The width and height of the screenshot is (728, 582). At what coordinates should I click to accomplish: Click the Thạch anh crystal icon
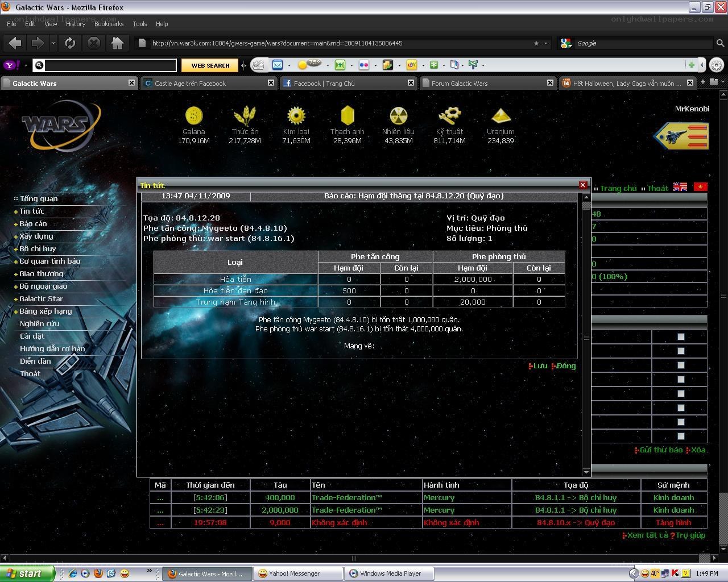pos(348,115)
